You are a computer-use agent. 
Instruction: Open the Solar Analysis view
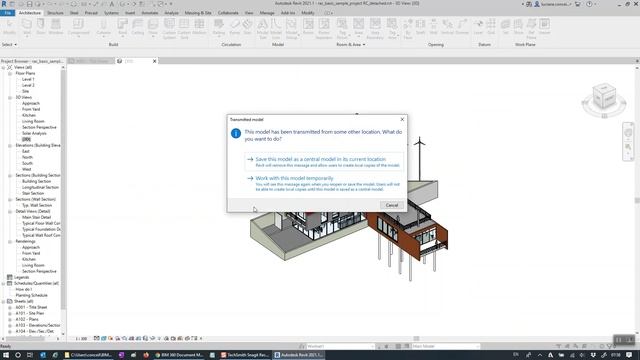coord(34,133)
